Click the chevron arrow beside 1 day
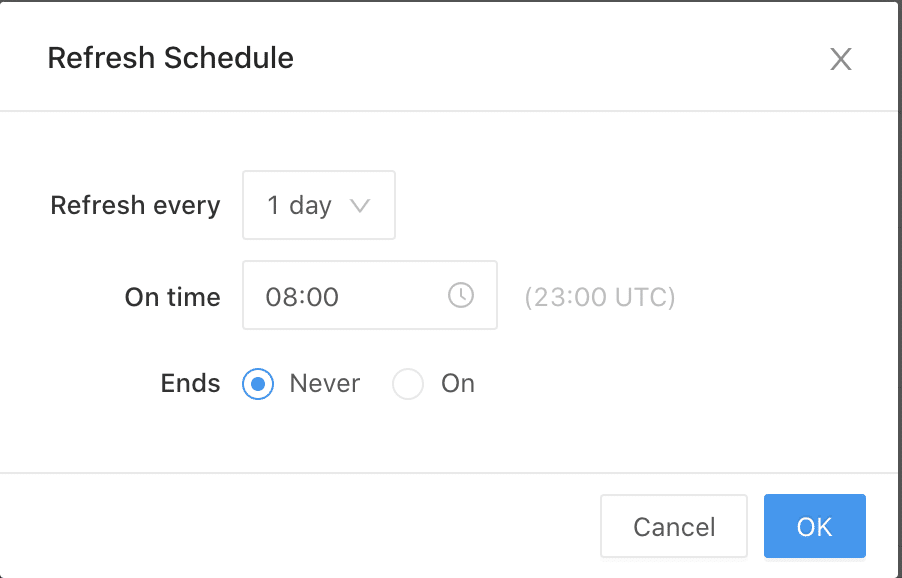The width and height of the screenshot is (902, 578). coord(360,206)
